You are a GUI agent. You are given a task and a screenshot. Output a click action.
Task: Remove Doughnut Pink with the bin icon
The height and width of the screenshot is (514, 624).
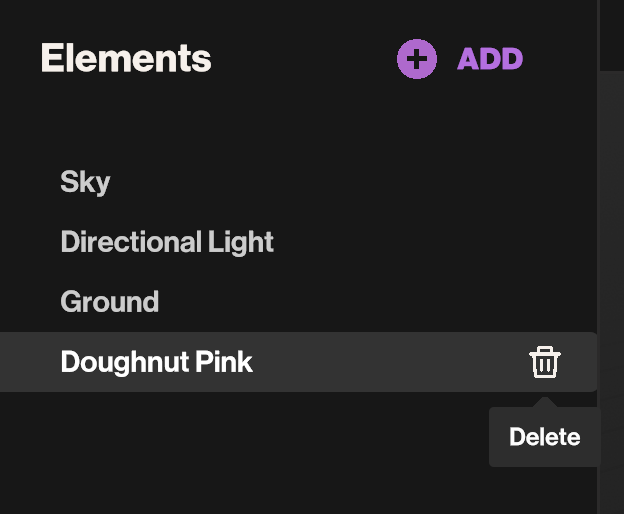(x=545, y=362)
